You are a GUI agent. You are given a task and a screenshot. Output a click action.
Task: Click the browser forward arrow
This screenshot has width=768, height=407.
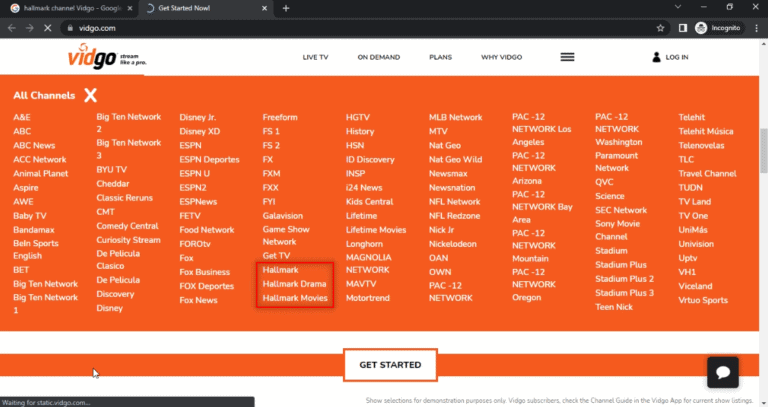tap(29, 28)
